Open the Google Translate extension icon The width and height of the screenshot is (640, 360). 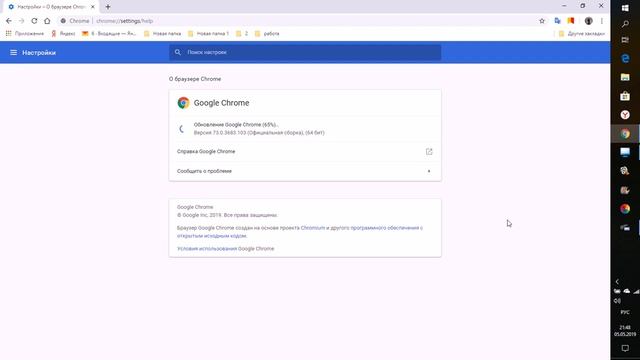coord(558,21)
